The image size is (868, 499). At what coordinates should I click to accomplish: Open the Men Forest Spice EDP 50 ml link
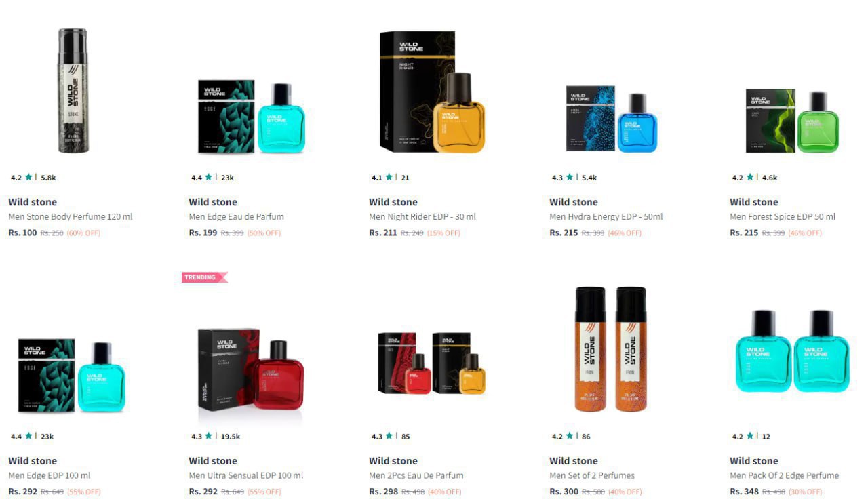coord(783,217)
